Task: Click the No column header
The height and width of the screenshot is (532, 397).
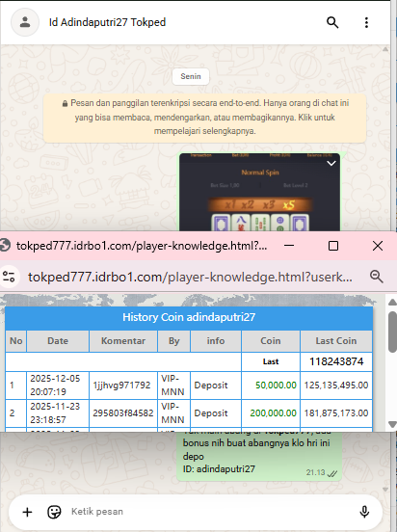Action: [16, 341]
